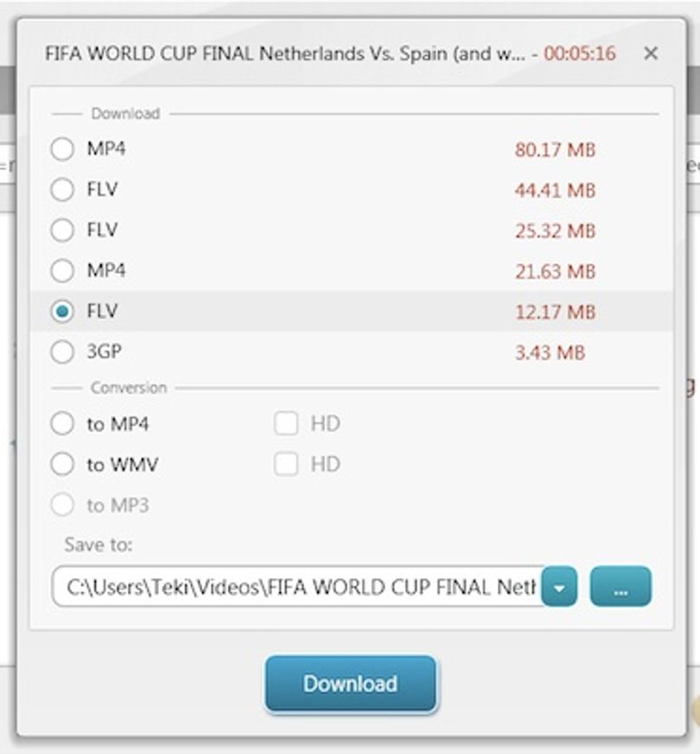The width and height of the screenshot is (700, 754).
Task: Enable HD checkbox for WMV conversion
Action: point(286,464)
